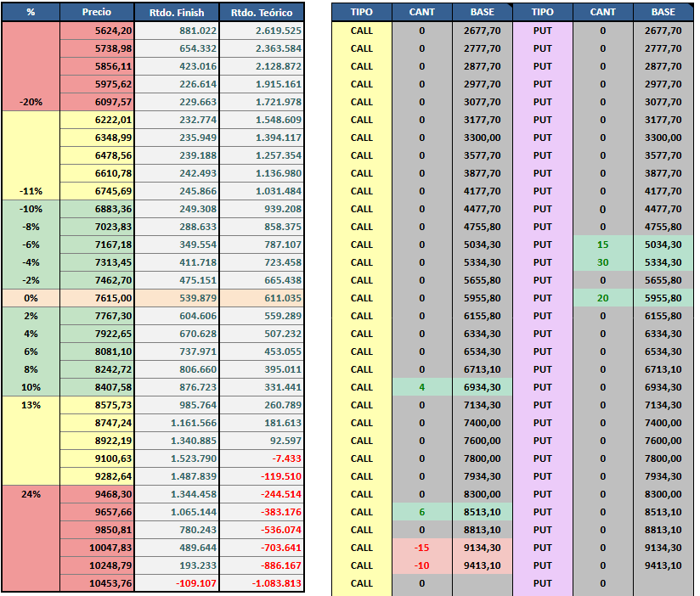Screen dimensions: 700x596
Task: Select price cell 7767,30
Action: 97,316
